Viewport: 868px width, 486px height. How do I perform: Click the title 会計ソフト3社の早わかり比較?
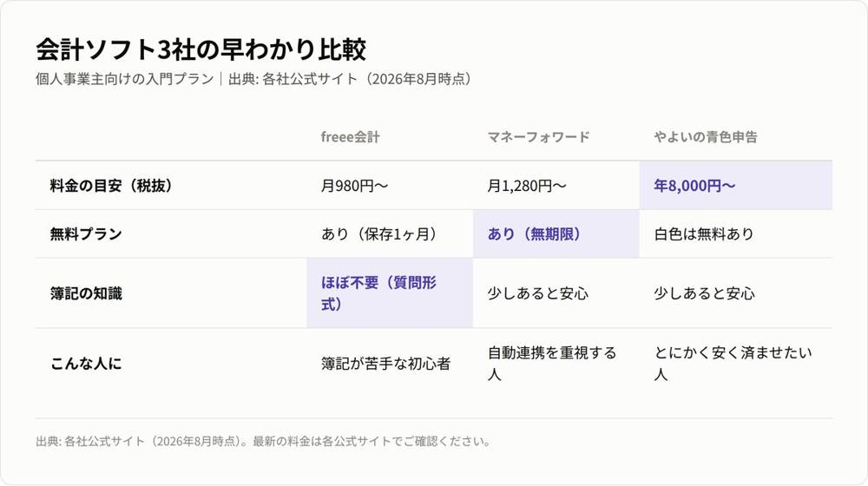tap(201, 49)
